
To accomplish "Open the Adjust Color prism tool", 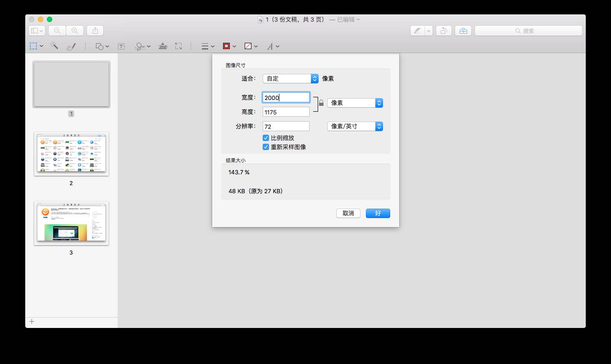I will click(163, 46).
